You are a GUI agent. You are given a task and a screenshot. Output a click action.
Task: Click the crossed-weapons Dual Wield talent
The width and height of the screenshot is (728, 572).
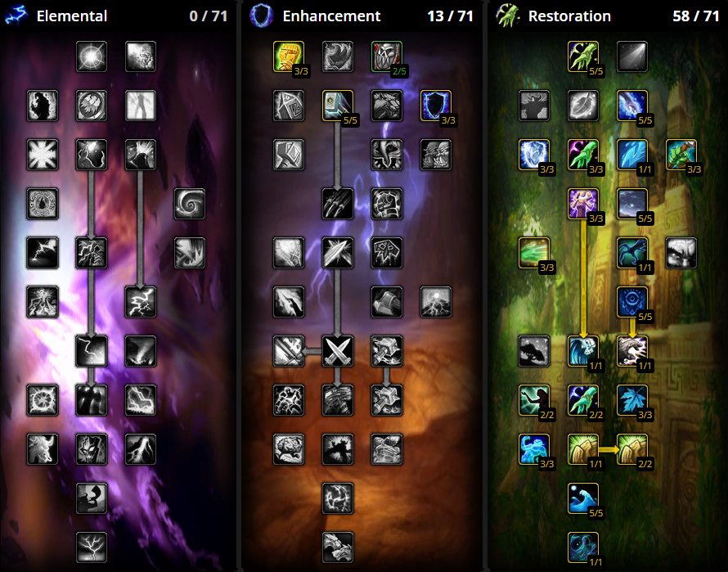click(338, 351)
